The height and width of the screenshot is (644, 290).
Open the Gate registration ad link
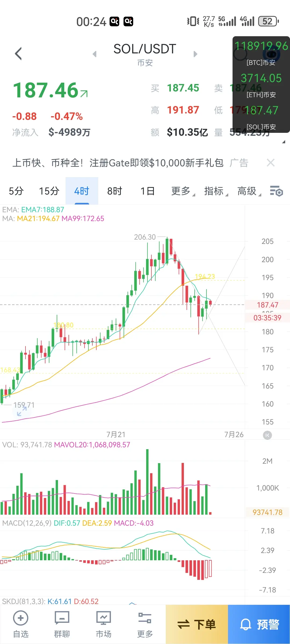point(118,163)
